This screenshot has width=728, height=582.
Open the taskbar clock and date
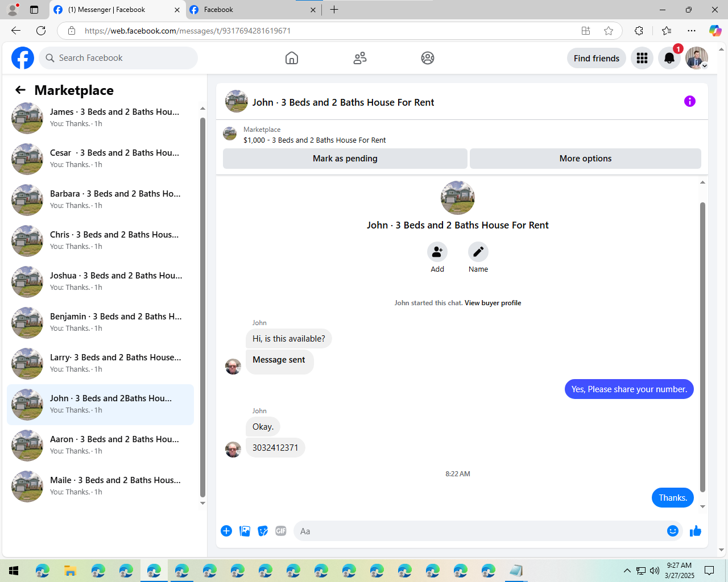click(x=680, y=571)
